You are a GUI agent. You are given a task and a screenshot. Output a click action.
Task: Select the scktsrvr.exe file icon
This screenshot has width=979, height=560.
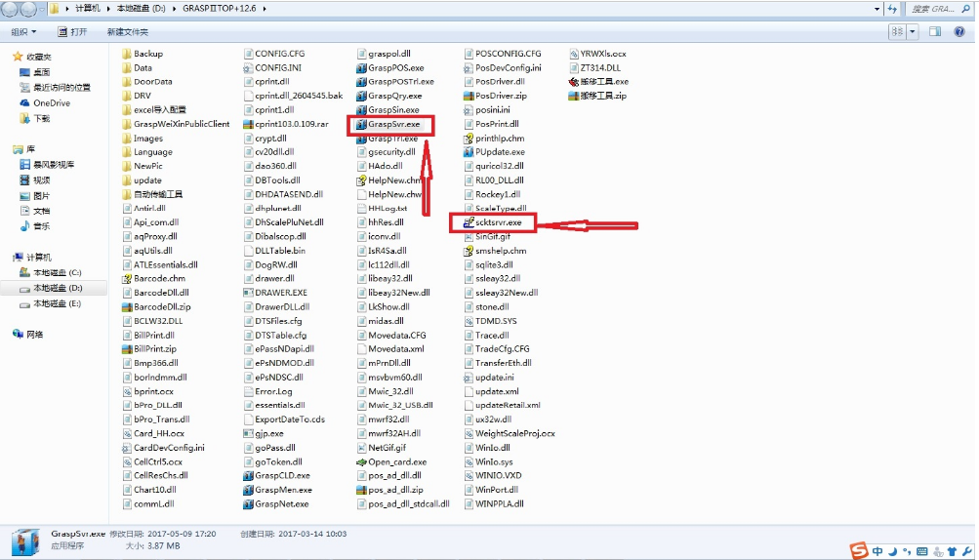click(469, 222)
